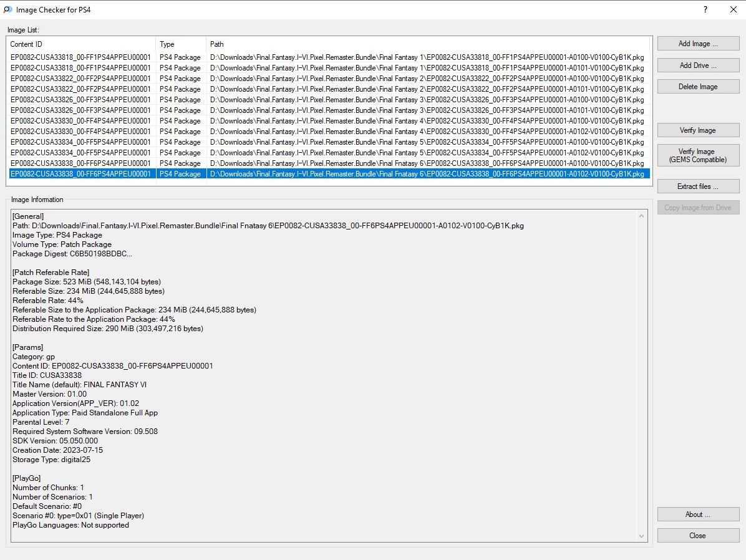Viewport: 746px width, 560px height.
Task: Click the Package Digest C6B50198BDBC line
Action: click(x=72, y=254)
